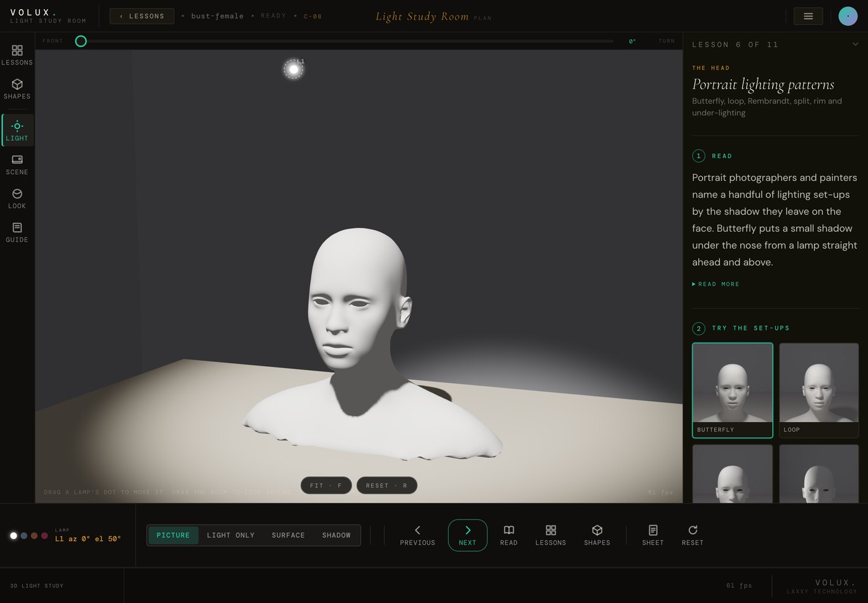Select the brown lamp color dot
This screenshot has height=603, width=868.
(34, 535)
